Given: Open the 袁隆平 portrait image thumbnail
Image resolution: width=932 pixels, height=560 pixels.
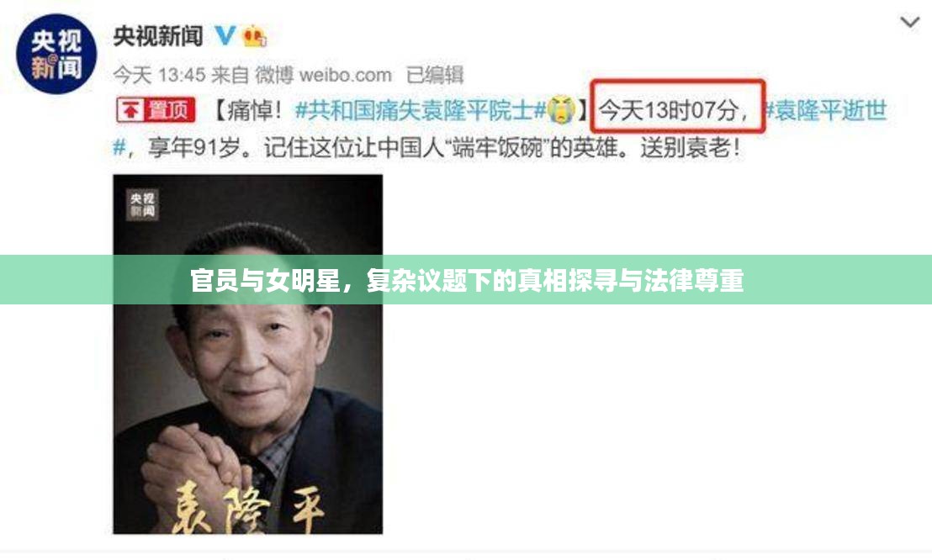Looking at the screenshot, I should pyautogui.click(x=248, y=354).
